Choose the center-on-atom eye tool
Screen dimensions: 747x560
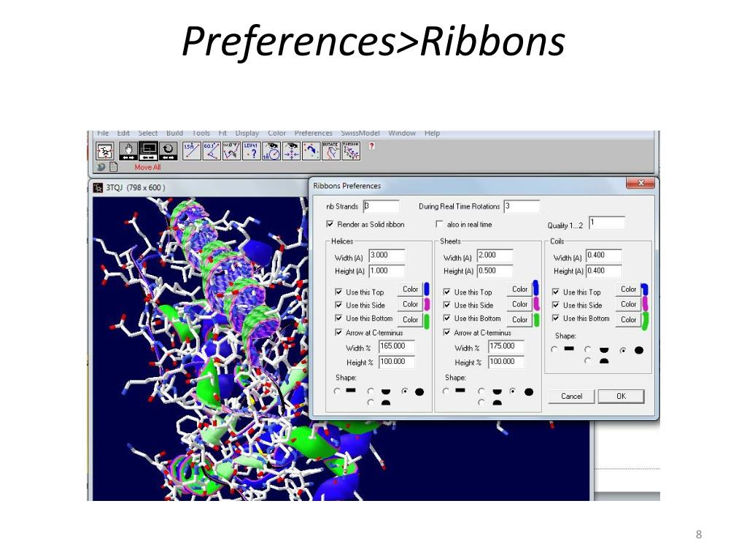point(291,151)
